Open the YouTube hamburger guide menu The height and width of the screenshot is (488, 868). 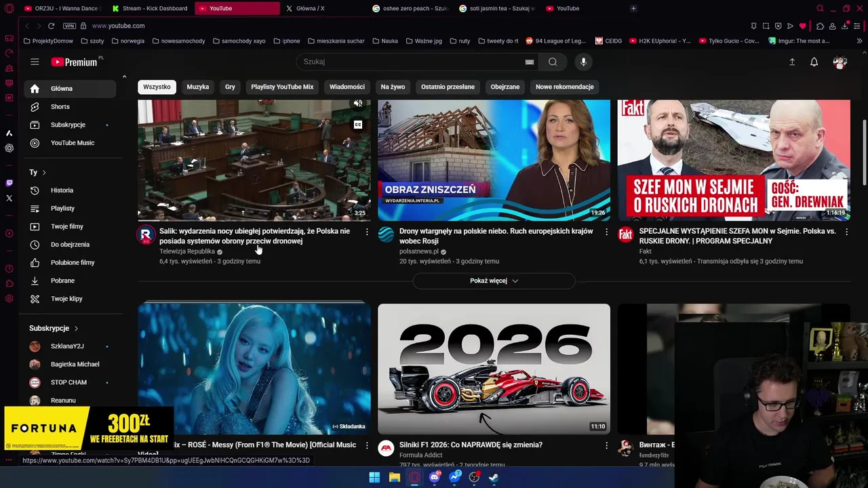point(35,62)
